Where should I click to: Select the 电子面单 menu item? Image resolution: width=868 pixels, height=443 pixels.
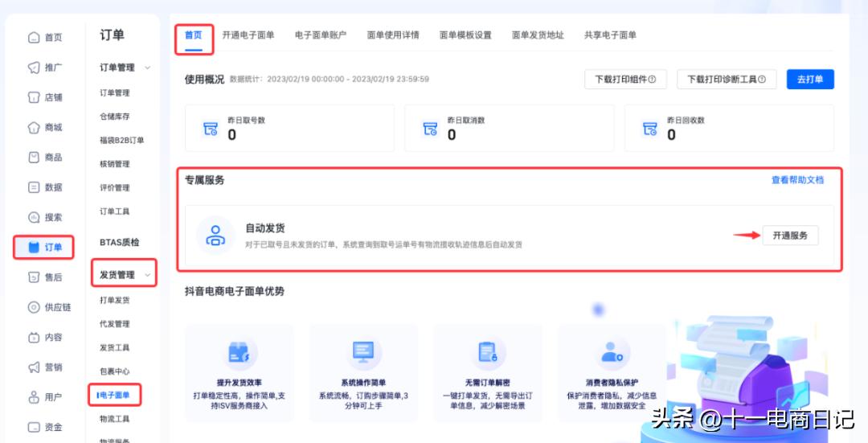click(115, 395)
